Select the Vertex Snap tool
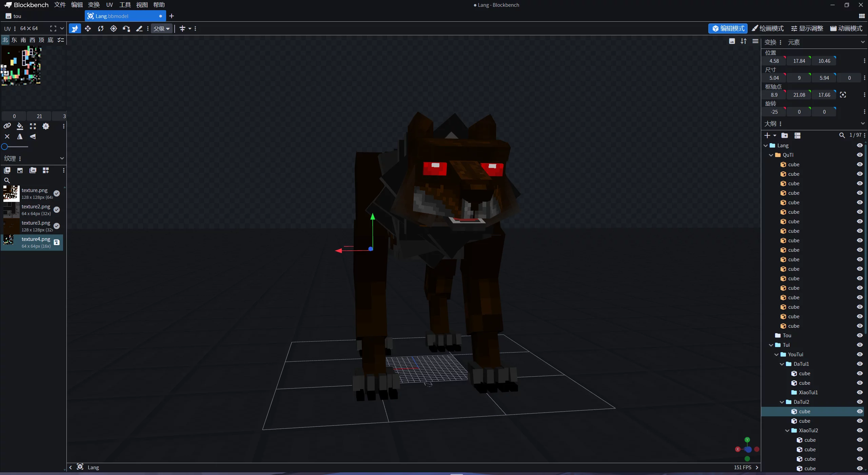The height and width of the screenshot is (475, 868). pyautogui.click(x=126, y=28)
